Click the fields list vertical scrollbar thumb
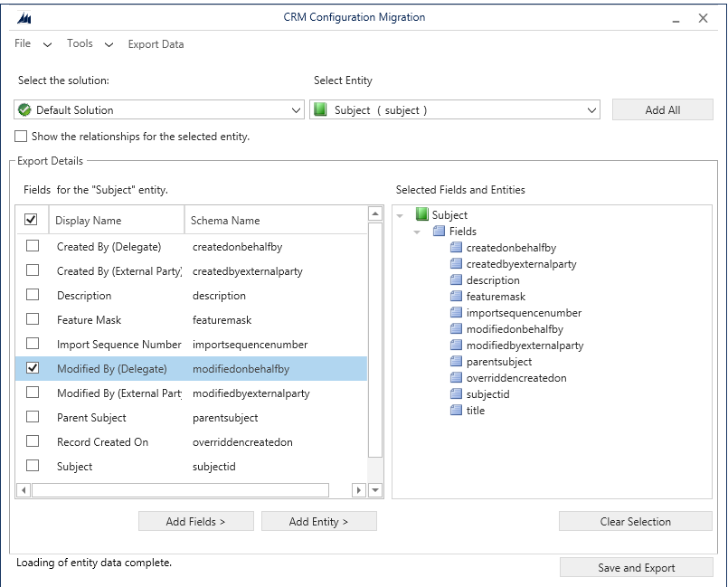728x587 pixels. coord(375,340)
